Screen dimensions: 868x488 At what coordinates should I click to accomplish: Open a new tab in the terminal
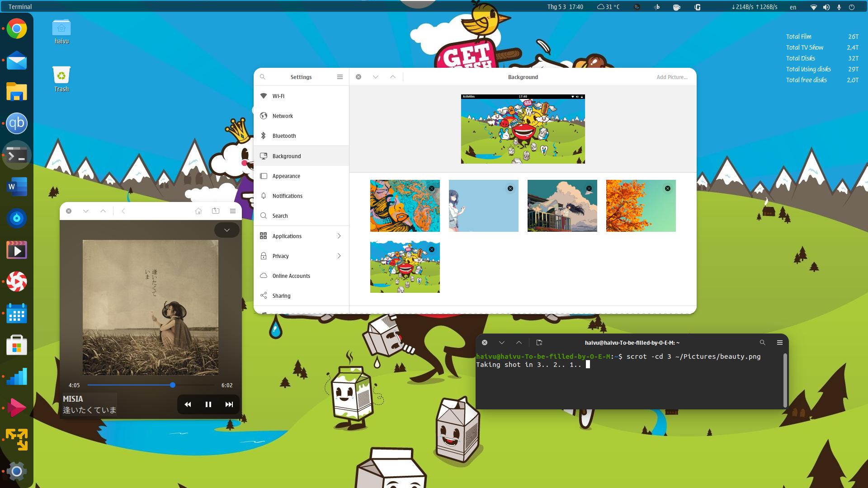(539, 343)
